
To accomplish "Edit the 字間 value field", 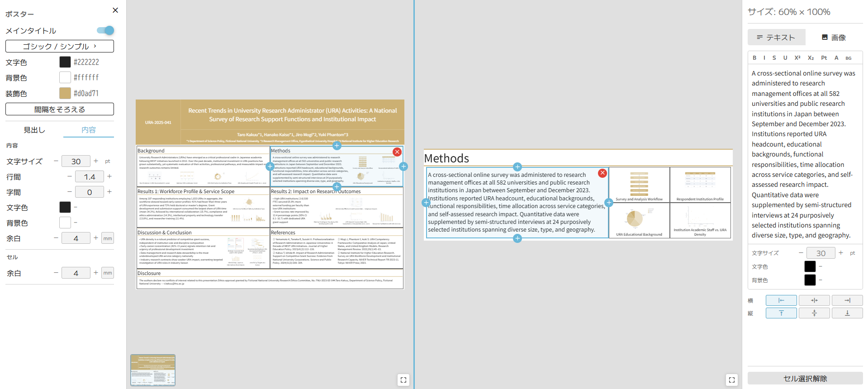I will pos(90,192).
